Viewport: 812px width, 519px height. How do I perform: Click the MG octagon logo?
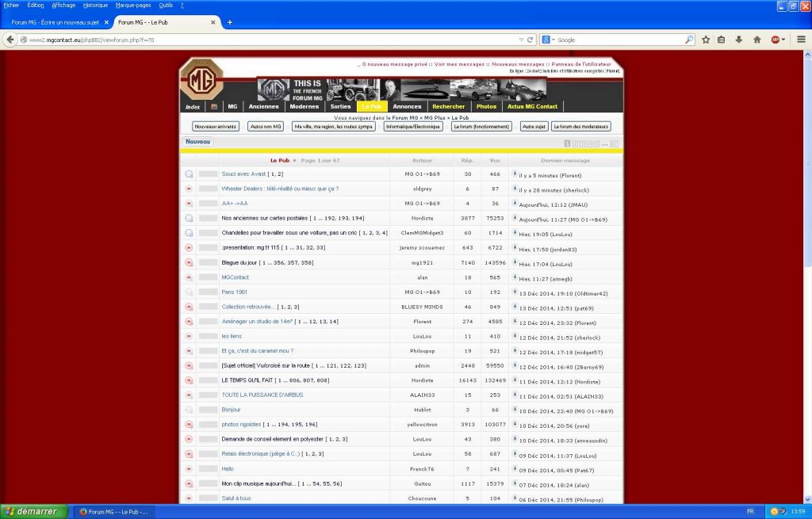point(201,80)
